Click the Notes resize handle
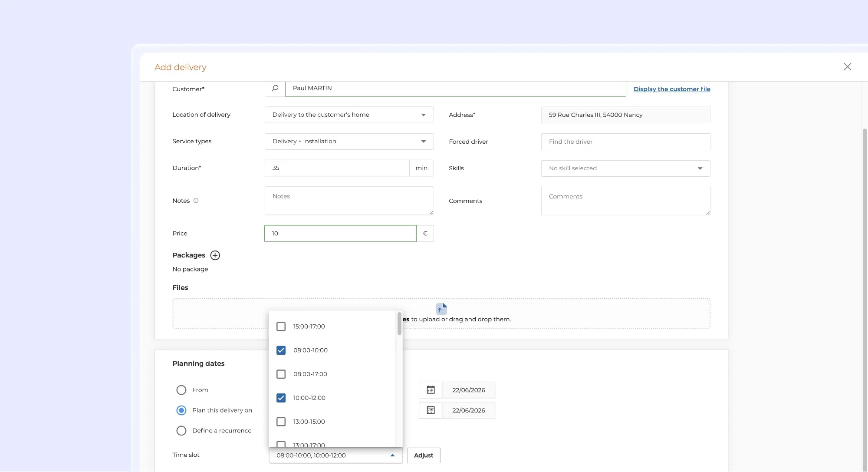 click(431, 212)
